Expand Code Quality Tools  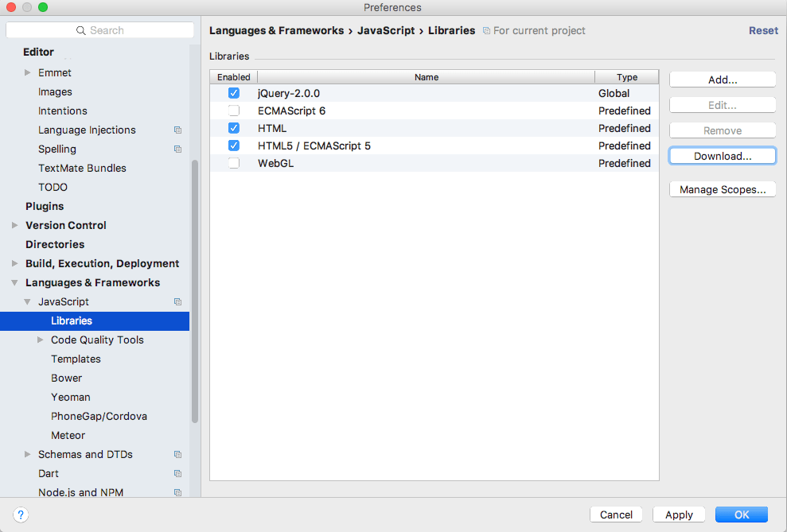pyautogui.click(x=41, y=340)
